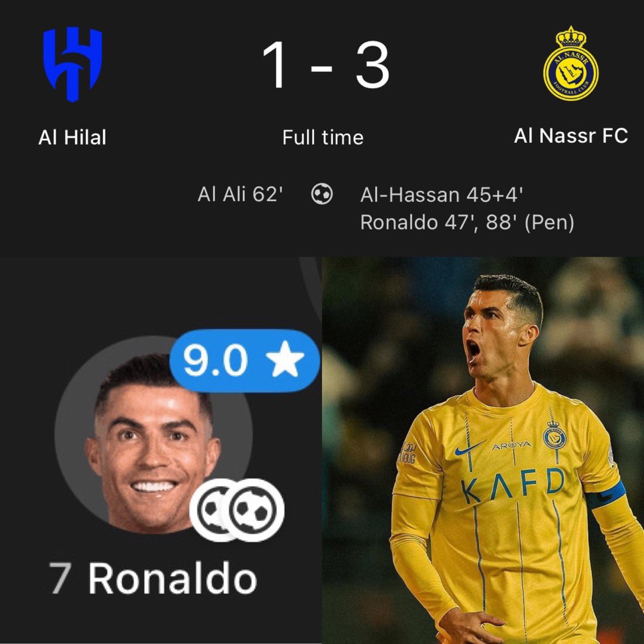Click the KAFD sponsor text on jersey
This screenshot has width=644, height=644.
512,487
